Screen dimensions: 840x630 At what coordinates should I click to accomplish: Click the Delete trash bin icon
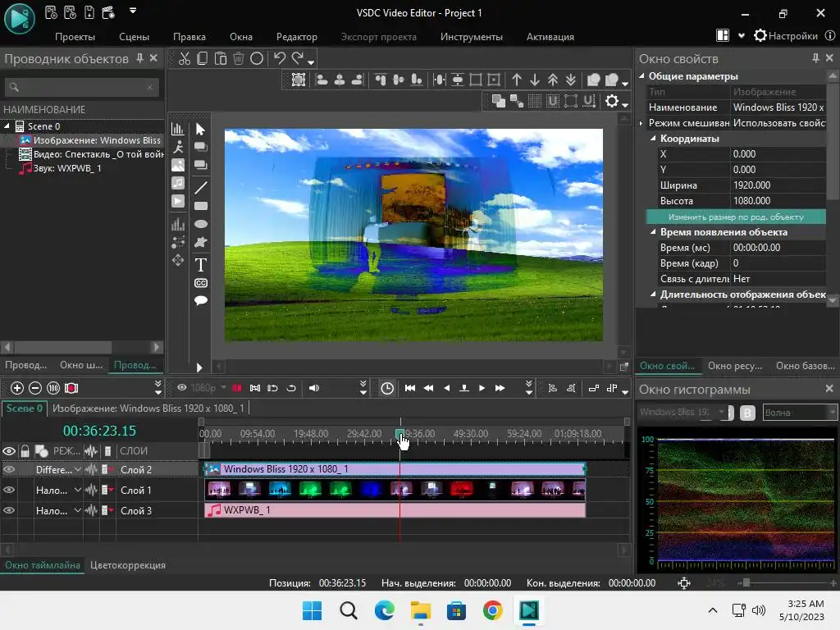coord(239,58)
